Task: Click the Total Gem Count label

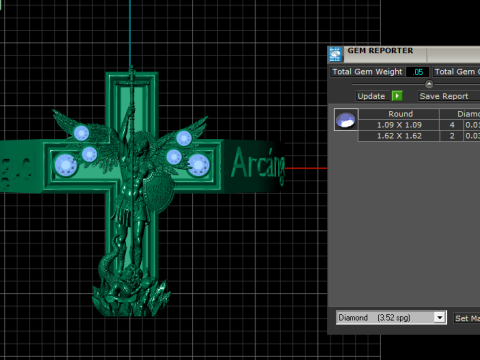Action: 457,72
